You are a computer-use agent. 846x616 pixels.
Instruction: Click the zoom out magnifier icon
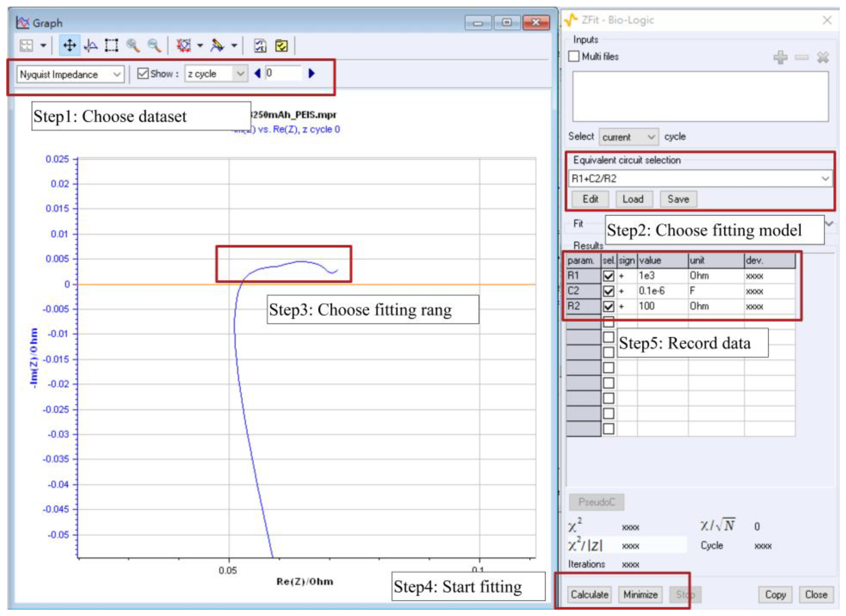[154, 46]
